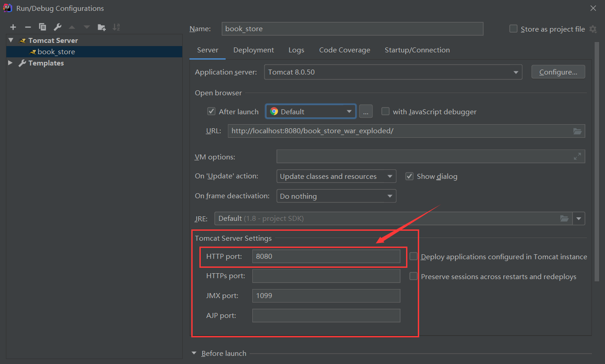This screenshot has height=364, width=605.
Task: Copy the configuration using the copy icon
Action: pyautogui.click(x=43, y=27)
